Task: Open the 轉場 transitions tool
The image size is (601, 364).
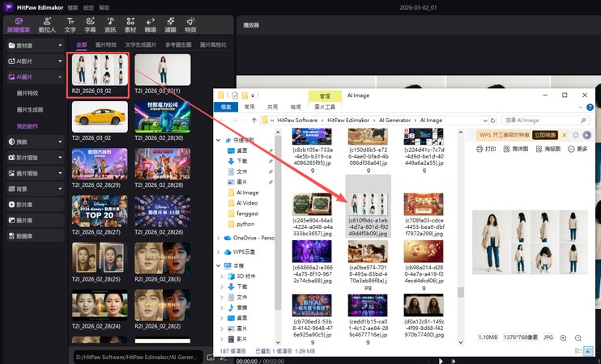Action: tap(151, 25)
